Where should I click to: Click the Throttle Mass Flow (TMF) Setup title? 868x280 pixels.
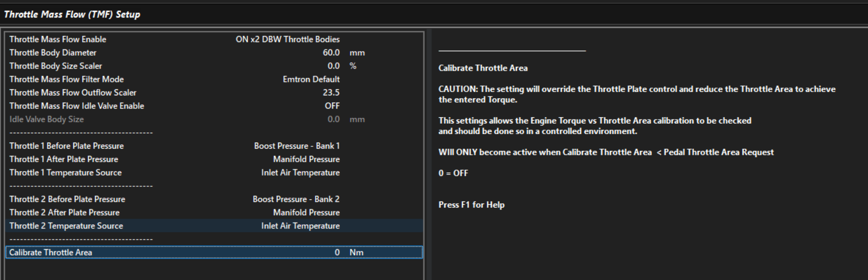(x=72, y=14)
